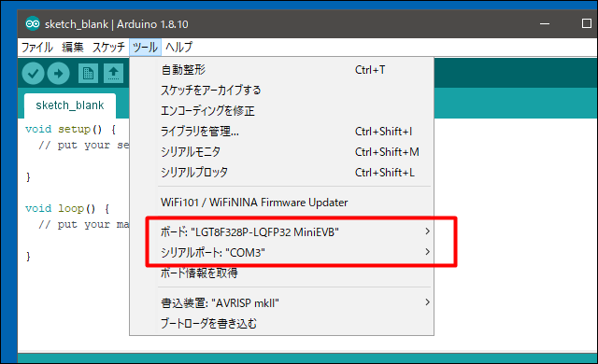Select ボード情報を取得
This screenshot has height=364, width=598.
coord(281,273)
